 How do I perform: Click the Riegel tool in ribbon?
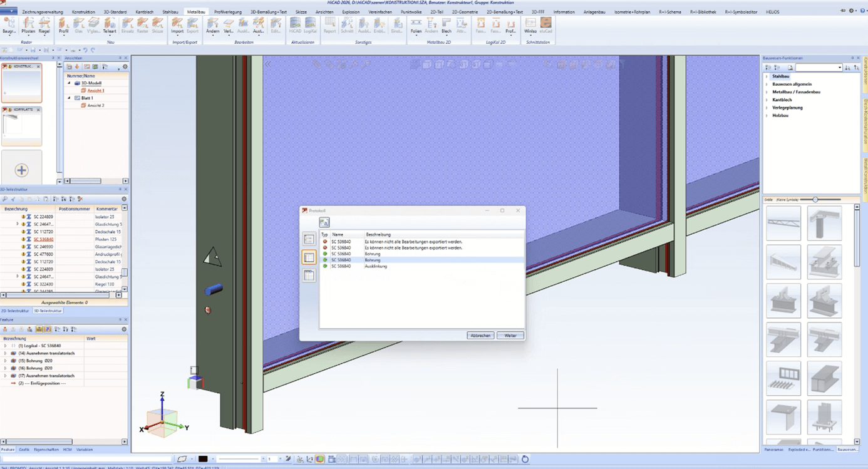[x=44, y=25]
